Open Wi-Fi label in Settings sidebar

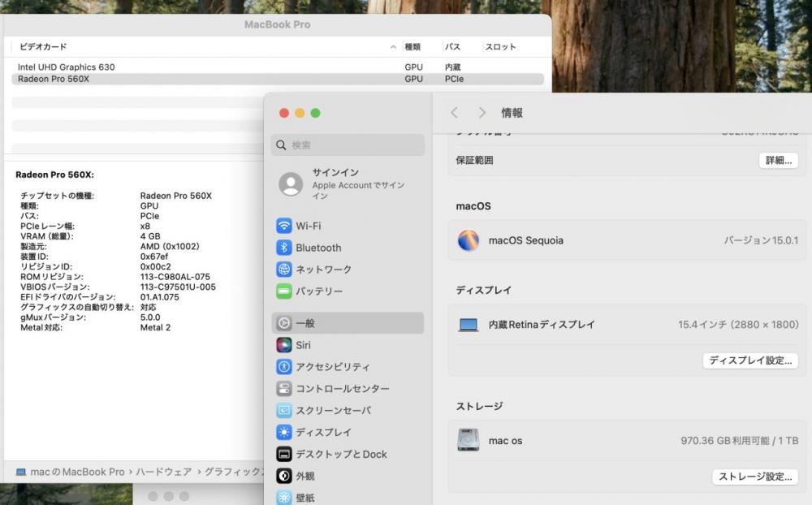pyautogui.click(x=309, y=226)
